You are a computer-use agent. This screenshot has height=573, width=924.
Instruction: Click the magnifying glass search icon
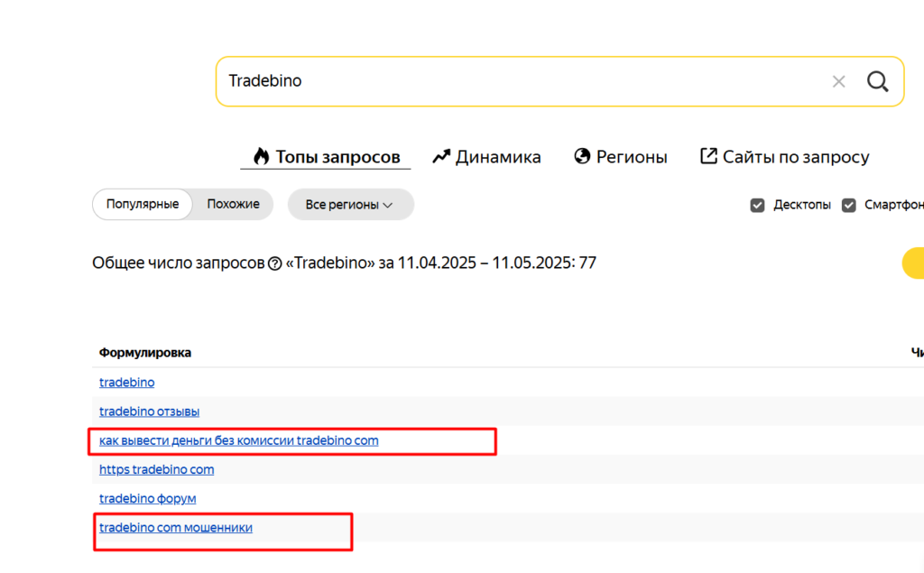tap(877, 81)
